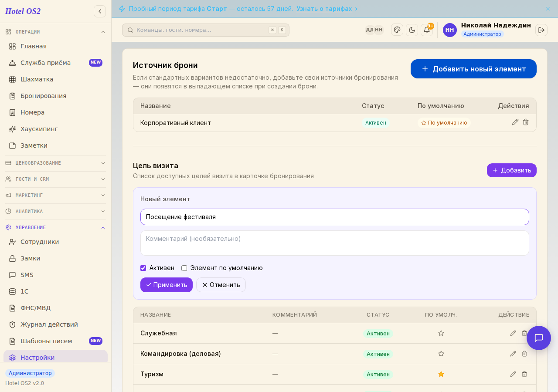Open Сотрудники page

[55, 242]
